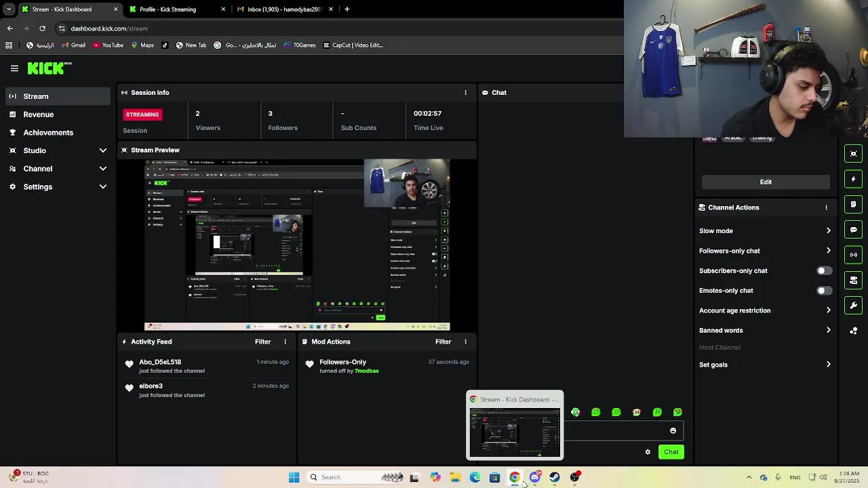
Task: Expand Slow mode options
Action: click(765, 231)
